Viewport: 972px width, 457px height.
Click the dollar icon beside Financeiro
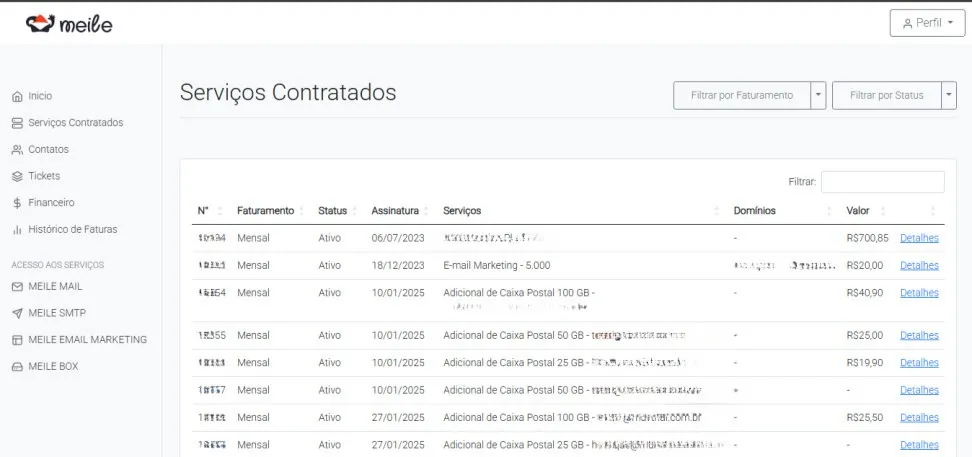pyautogui.click(x=17, y=203)
